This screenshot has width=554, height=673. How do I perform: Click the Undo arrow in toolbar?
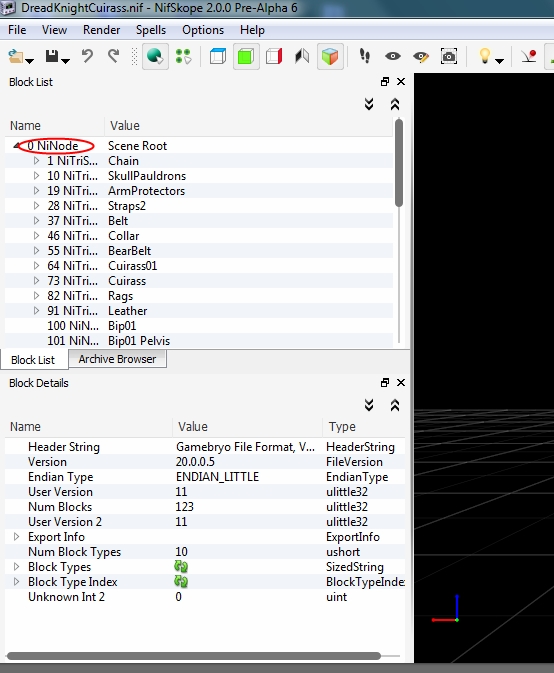(x=88, y=56)
